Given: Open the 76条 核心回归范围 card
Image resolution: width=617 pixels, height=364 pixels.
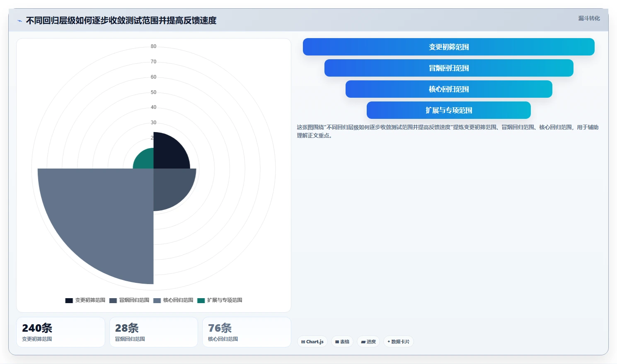Looking at the screenshot, I should 247,332.
